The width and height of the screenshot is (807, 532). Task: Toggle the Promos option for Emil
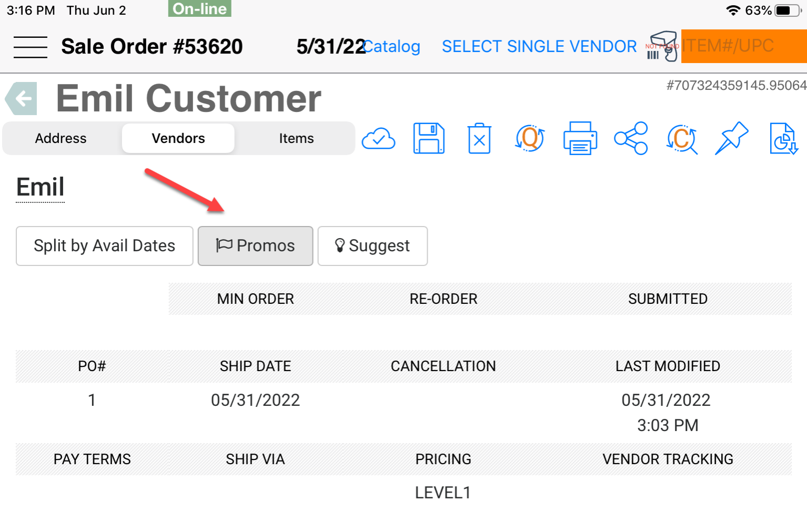coord(255,245)
